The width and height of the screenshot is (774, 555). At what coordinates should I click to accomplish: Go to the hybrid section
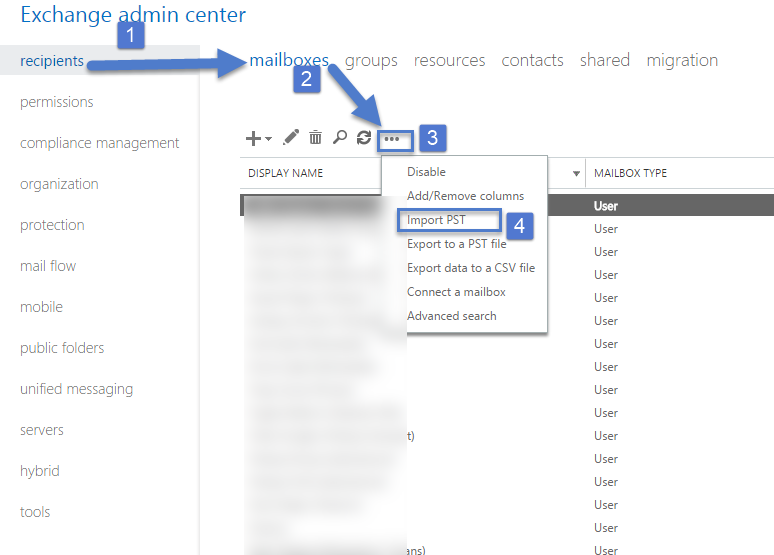coord(39,471)
